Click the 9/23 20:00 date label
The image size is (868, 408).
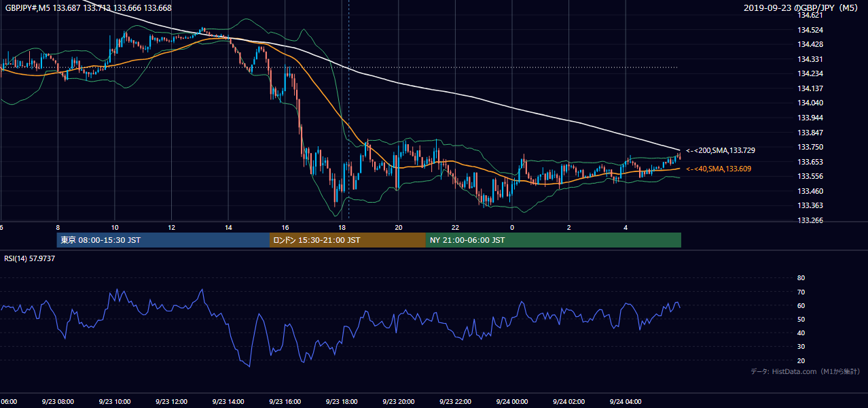click(399, 401)
